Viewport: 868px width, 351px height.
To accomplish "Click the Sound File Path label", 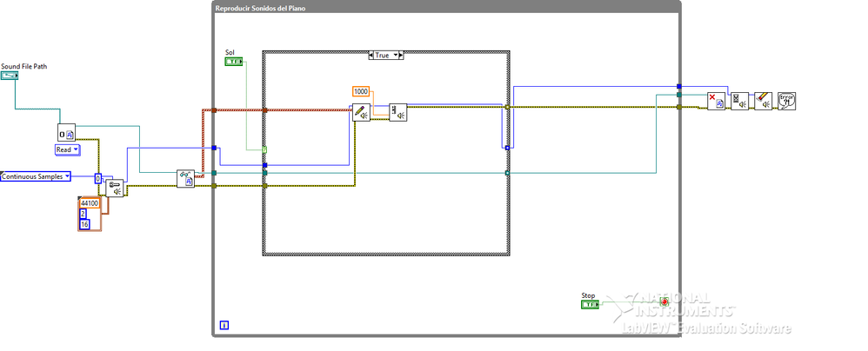I will [x=23, y=66].
